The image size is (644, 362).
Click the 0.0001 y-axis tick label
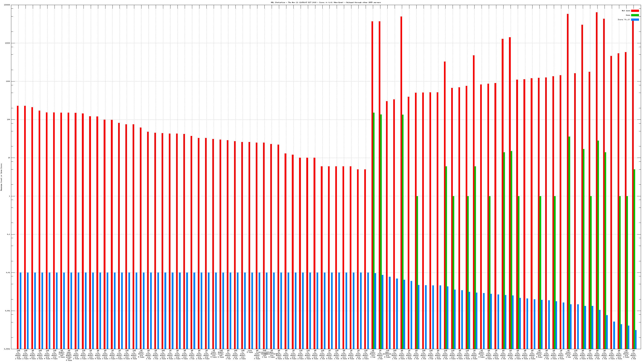[x=7, y=349]
